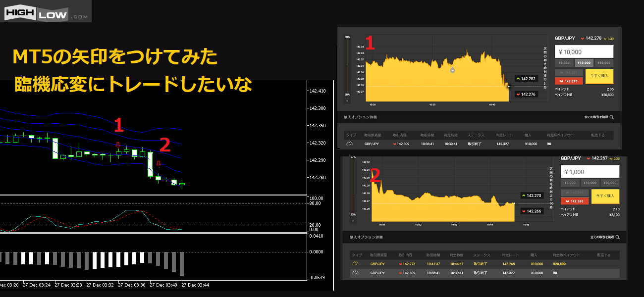Select the red Low 142.265 option

pos(575,201)
